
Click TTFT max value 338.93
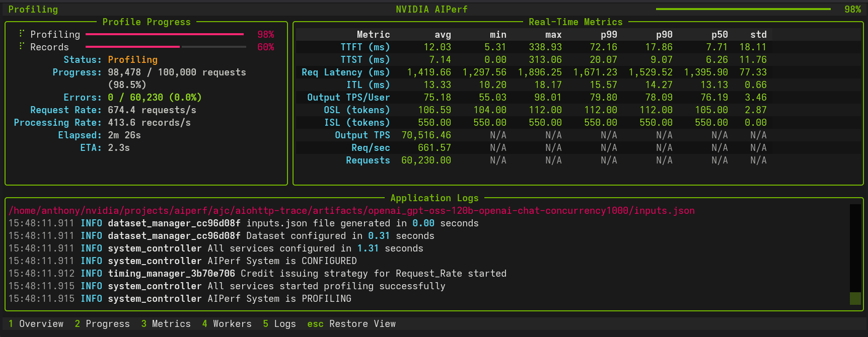[545, 47]
